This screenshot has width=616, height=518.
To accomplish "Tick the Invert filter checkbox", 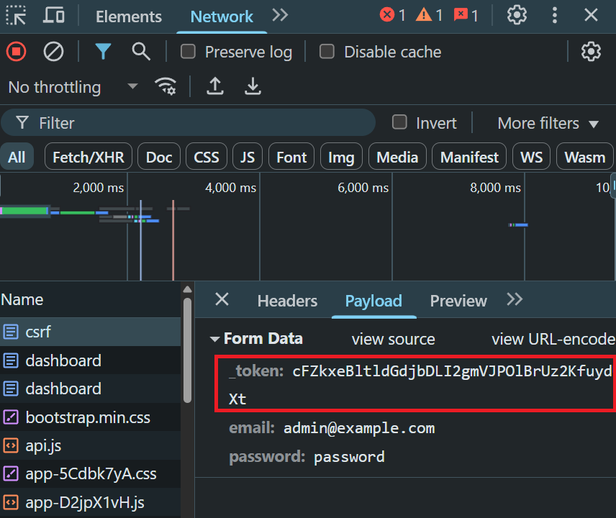I will pos(400,123).
